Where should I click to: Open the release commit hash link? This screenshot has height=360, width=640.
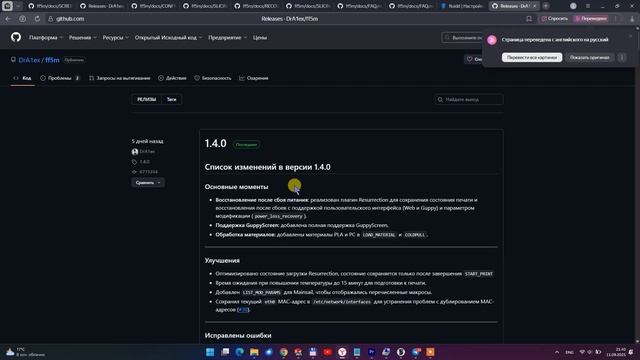[x=148, y=172]
